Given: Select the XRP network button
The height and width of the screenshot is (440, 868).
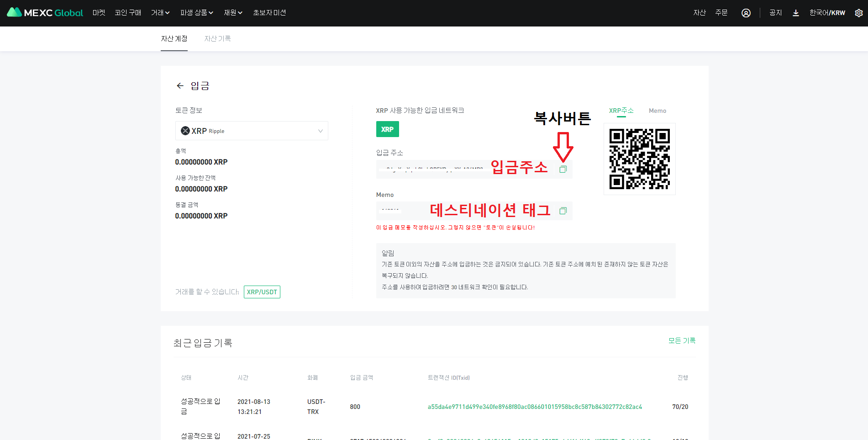Looking at the screenshot, I should pyautogui.click(x=388, y=129).
